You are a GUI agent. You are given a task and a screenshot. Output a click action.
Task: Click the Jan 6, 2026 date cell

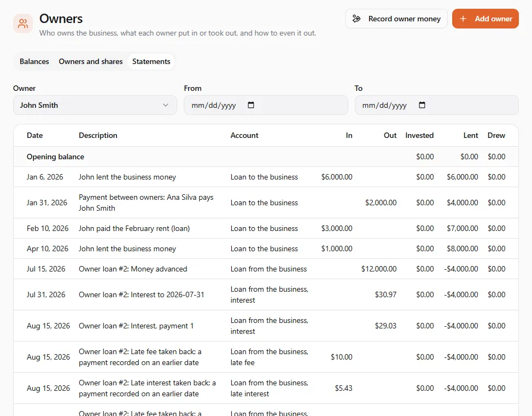45,177
